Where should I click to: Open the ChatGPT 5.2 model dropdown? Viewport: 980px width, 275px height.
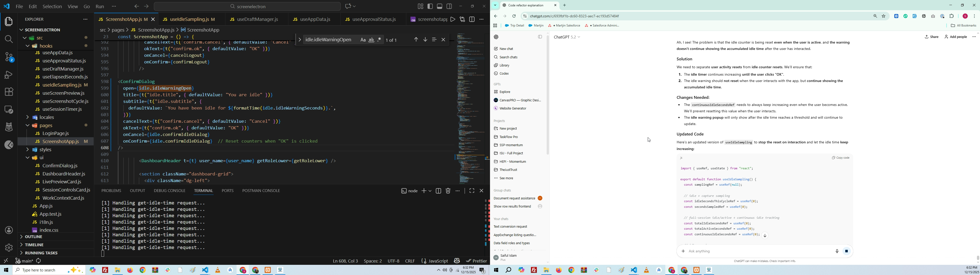[567, 37]
